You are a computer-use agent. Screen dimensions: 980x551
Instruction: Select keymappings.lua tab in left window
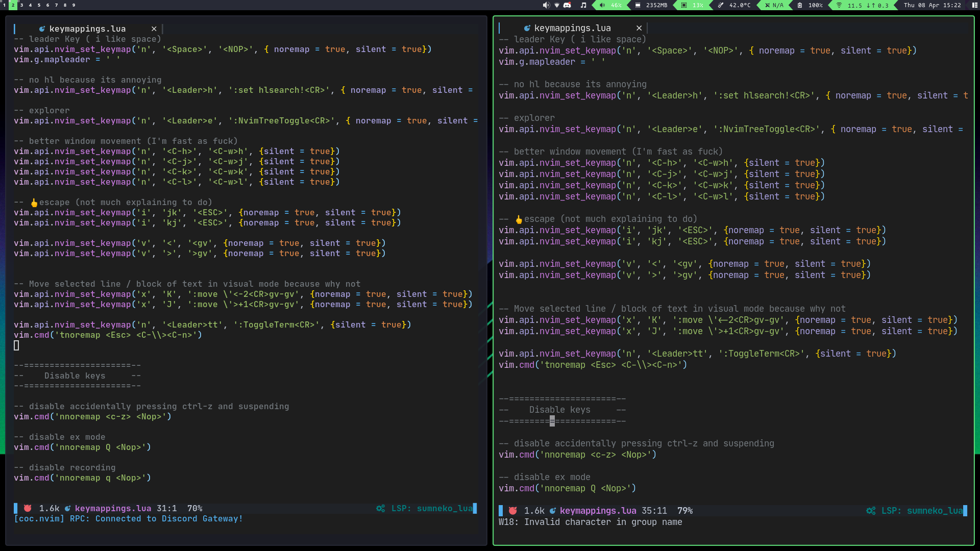click(x=87, y=29)
